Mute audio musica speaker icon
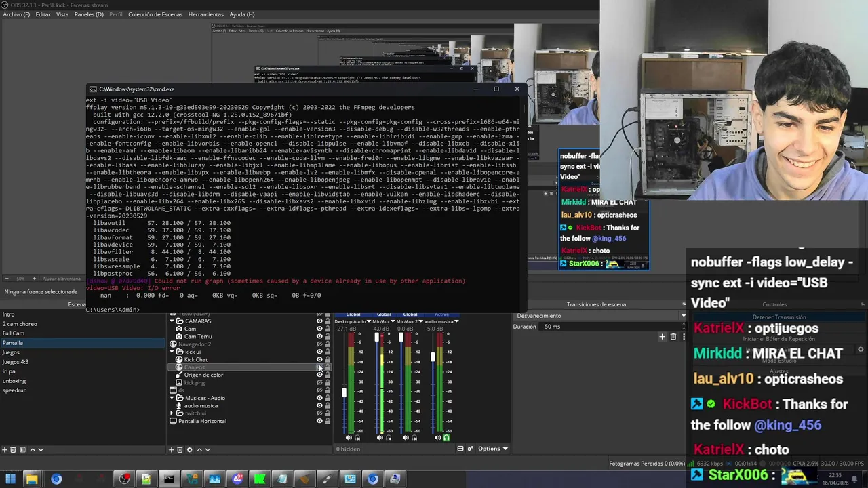The height and width of the screenshot is (488, 868). (437, 438)
